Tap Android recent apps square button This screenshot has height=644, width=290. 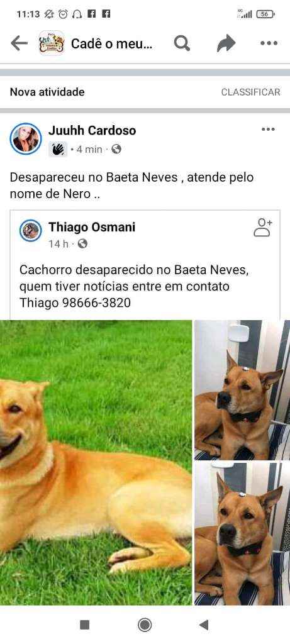[85, 625]
